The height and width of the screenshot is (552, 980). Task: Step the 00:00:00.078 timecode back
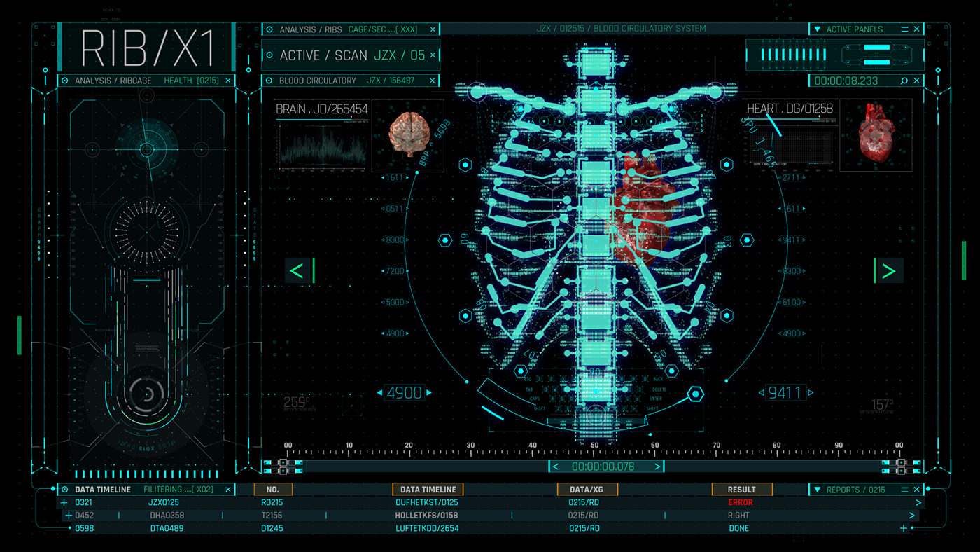pyautogui.click(x=556, y=467)
